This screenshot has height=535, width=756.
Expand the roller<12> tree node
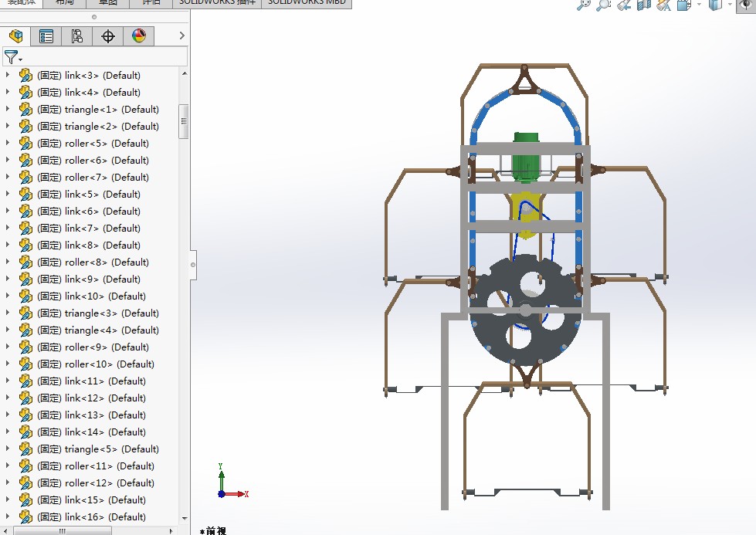coord(8,482)
